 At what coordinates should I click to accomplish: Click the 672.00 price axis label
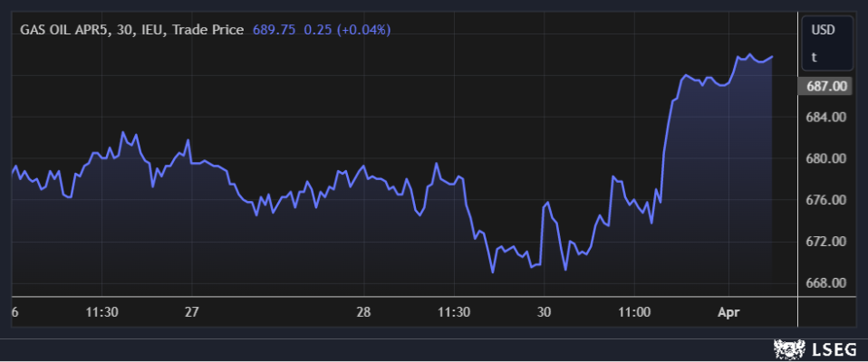(x=825, y=242)
